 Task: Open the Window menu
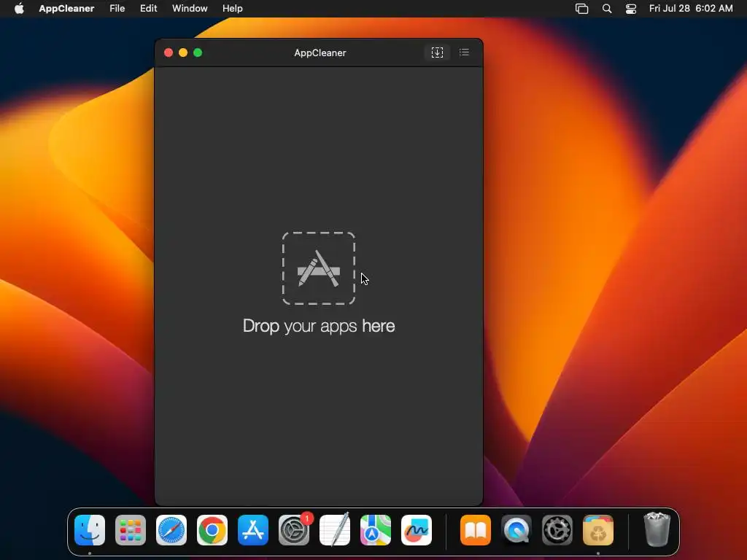(190, 9)
